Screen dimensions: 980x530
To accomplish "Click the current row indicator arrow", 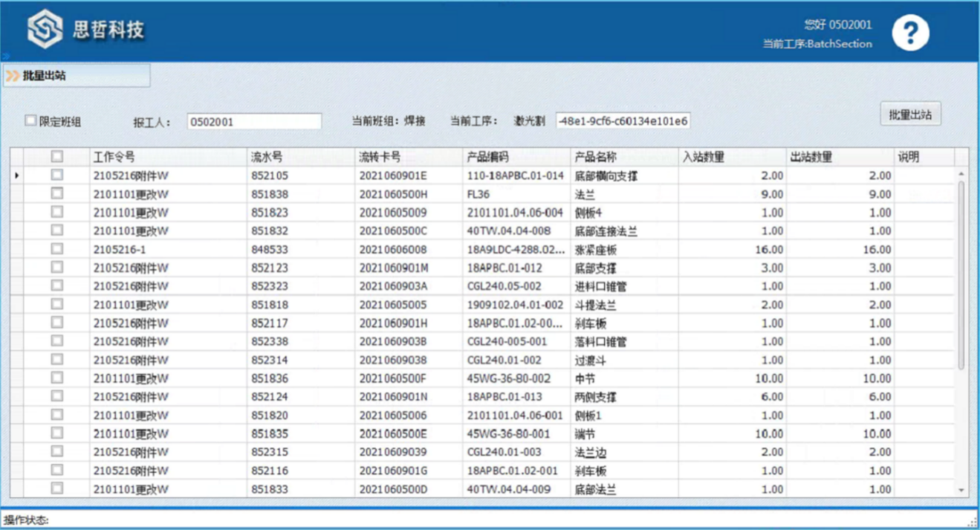I will click(16, 176).
